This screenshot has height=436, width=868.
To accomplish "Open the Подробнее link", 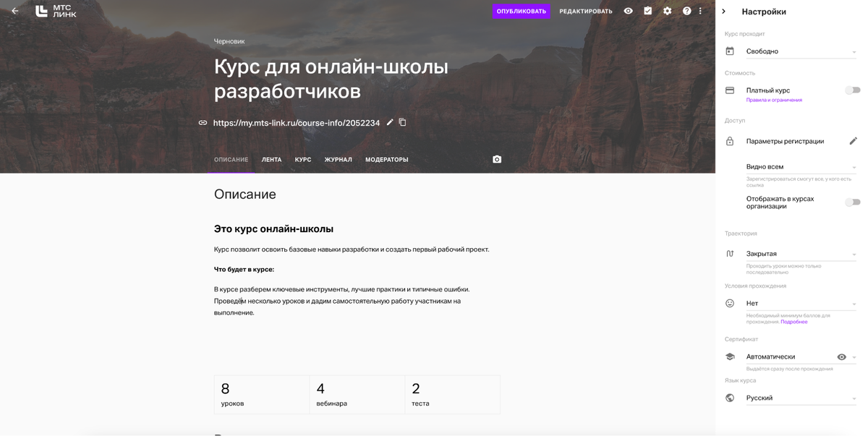I will click(794, 322).
